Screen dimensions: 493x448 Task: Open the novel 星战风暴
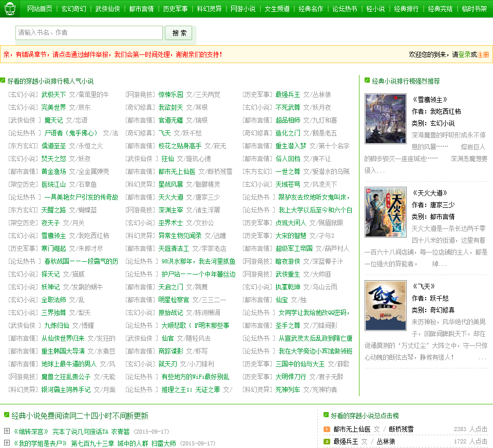(x=170, y=184)
